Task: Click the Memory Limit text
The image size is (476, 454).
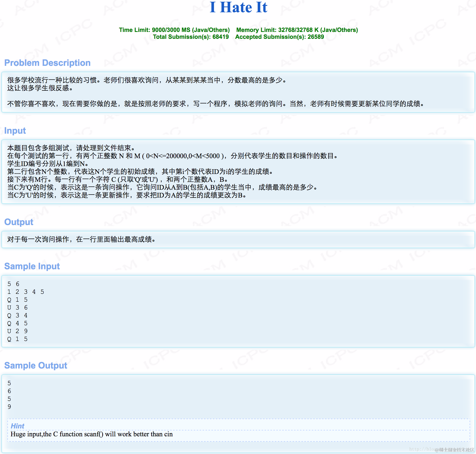Action: pos(297,30)
